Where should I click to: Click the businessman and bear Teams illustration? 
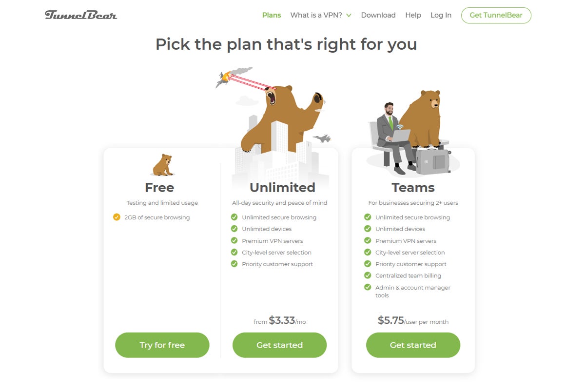tap(409, 134)
